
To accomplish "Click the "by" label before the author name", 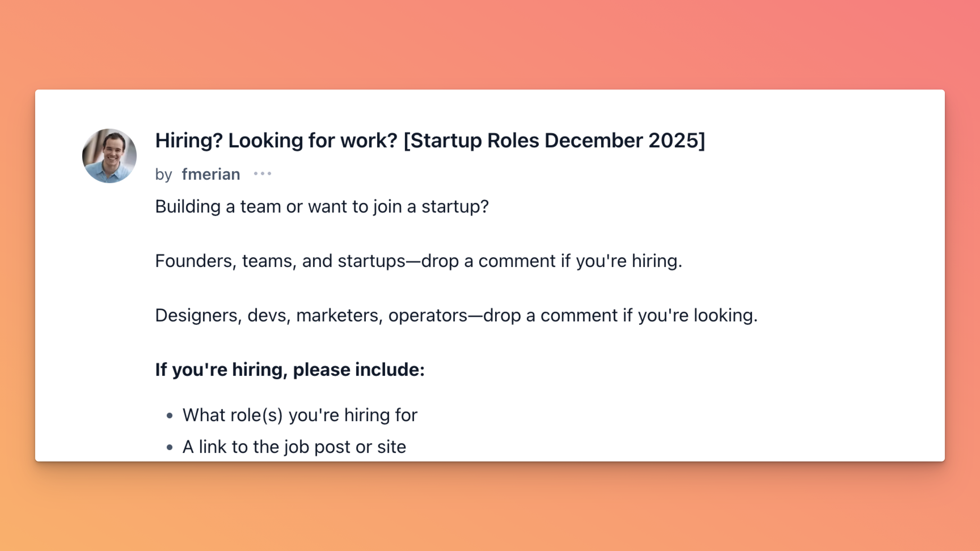I will (164, 175).
